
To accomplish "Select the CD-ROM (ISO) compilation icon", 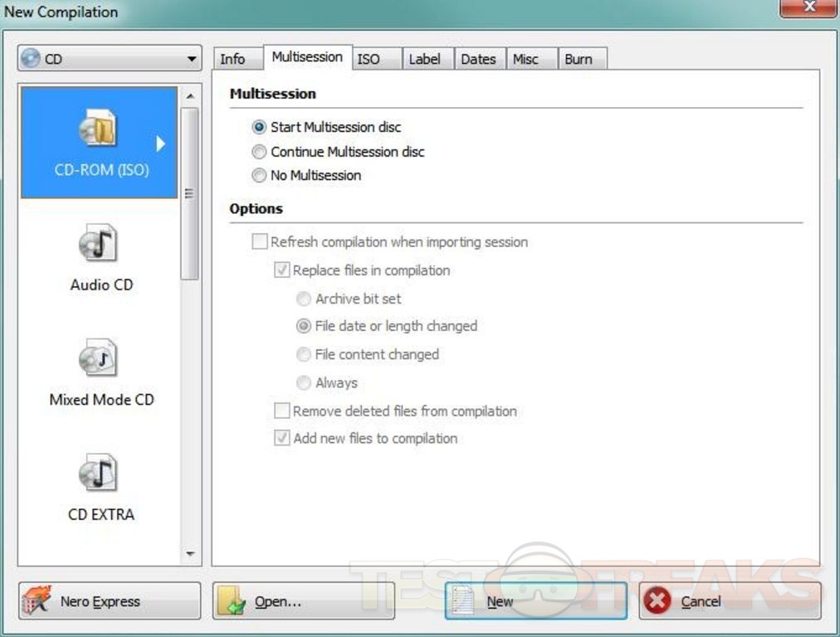I will coord(99,129).
